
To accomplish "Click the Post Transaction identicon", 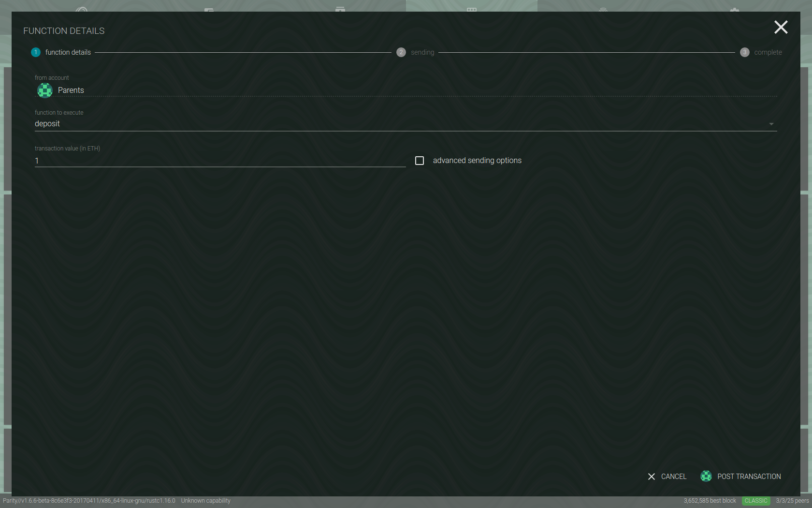I will (x=706, y=476).
